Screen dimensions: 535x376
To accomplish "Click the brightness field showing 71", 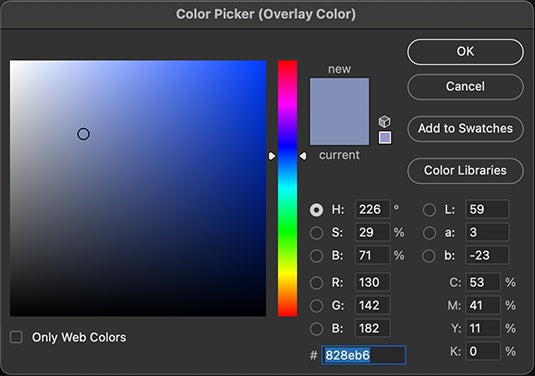I will 373,255.
